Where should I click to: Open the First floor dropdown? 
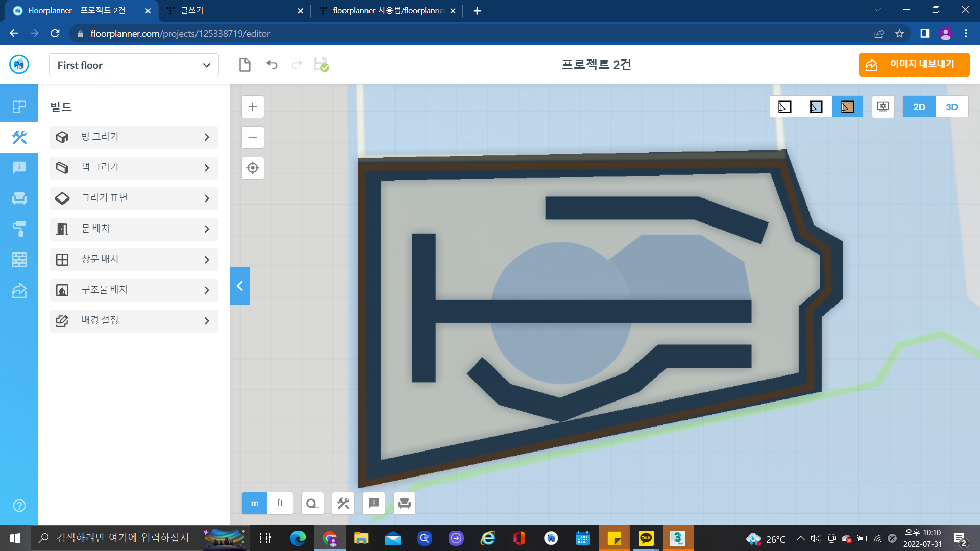tap(134, 65)
